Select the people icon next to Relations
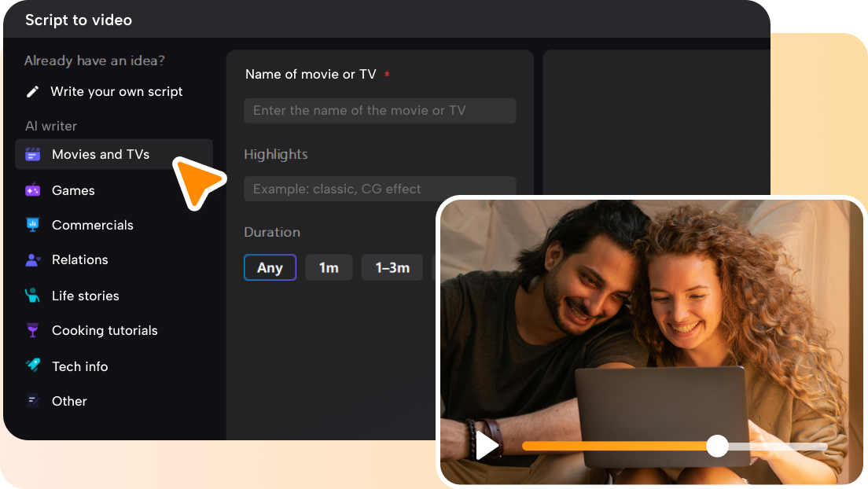The width and height of the screenshot is (868, 489). coord(32,259)
